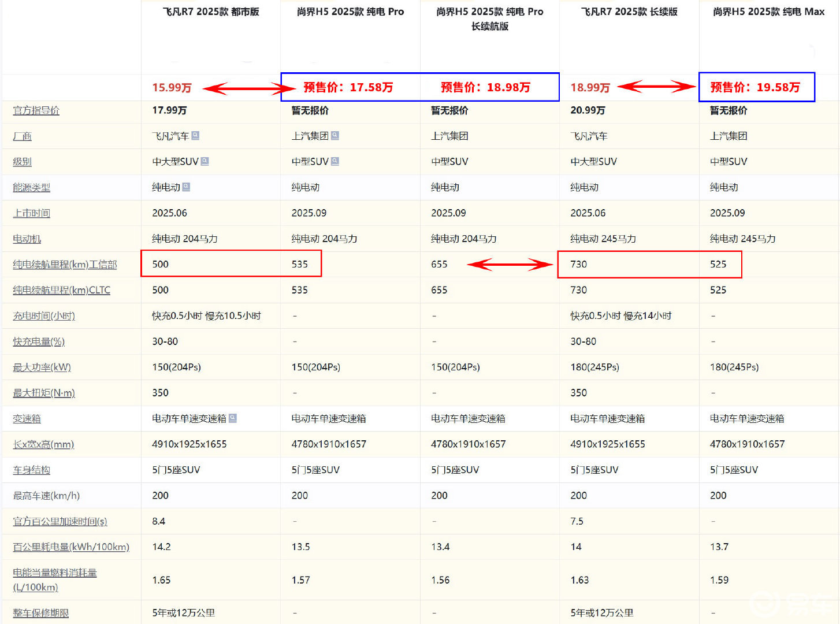Screen dimensions: 840x624
Task: Open the 官方指导价 row label link
Action: point(36,110)
